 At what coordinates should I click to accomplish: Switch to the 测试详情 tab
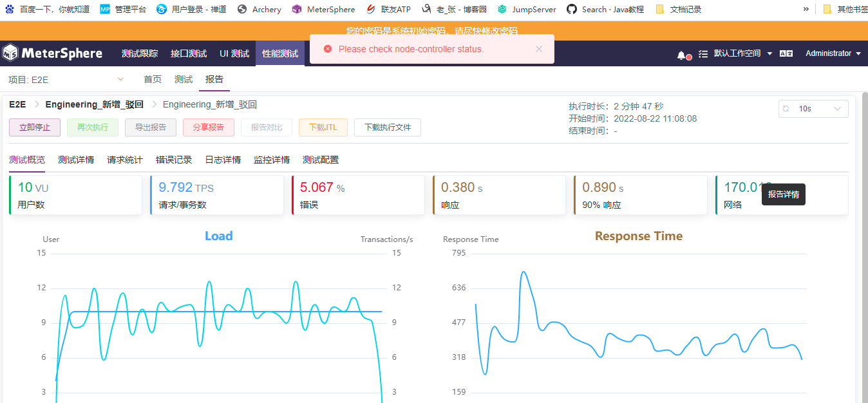(x=76, y=160)
